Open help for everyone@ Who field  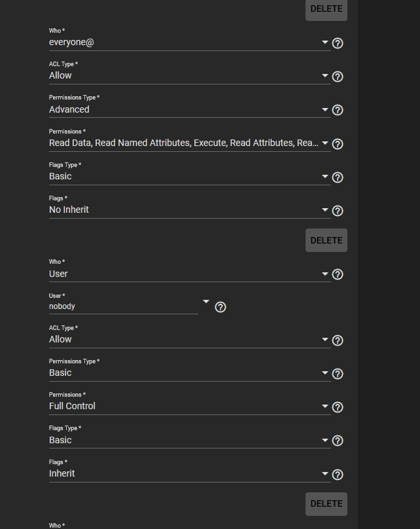tap(338, 43)
